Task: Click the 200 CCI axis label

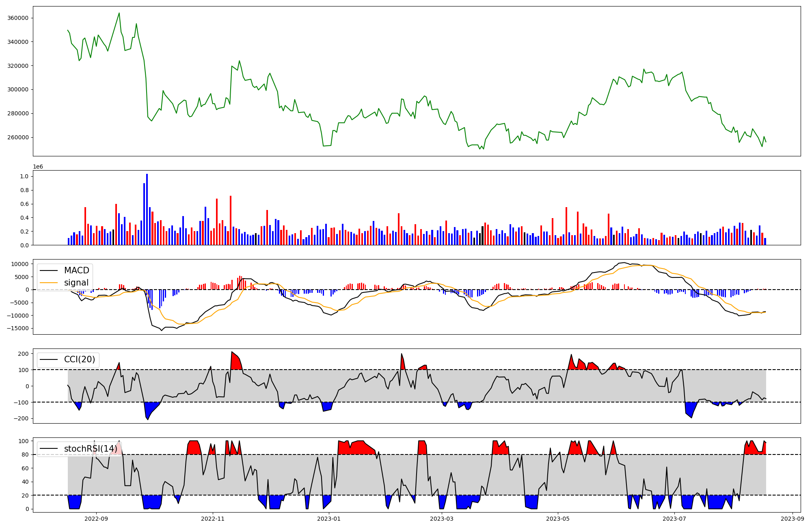Action: coord(23,354)
